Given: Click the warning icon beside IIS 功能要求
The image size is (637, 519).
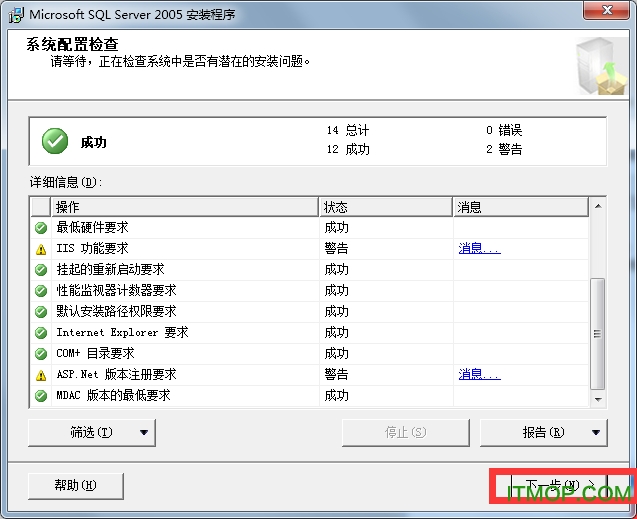Looking at the screenshot, I should [x=41, y=249].
